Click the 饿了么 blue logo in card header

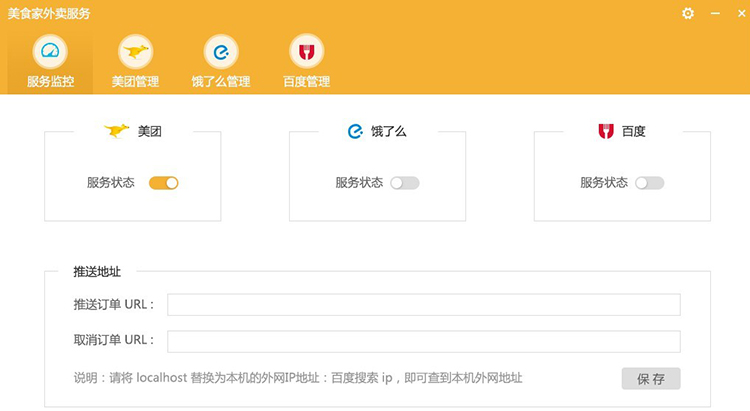(x=355, y=131)
